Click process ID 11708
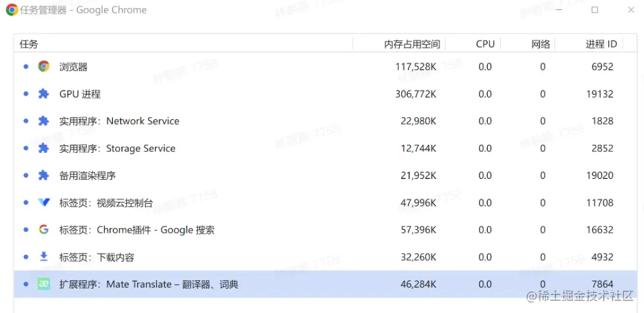The width and height of the screenshot is (644, 313). (600, 202)
